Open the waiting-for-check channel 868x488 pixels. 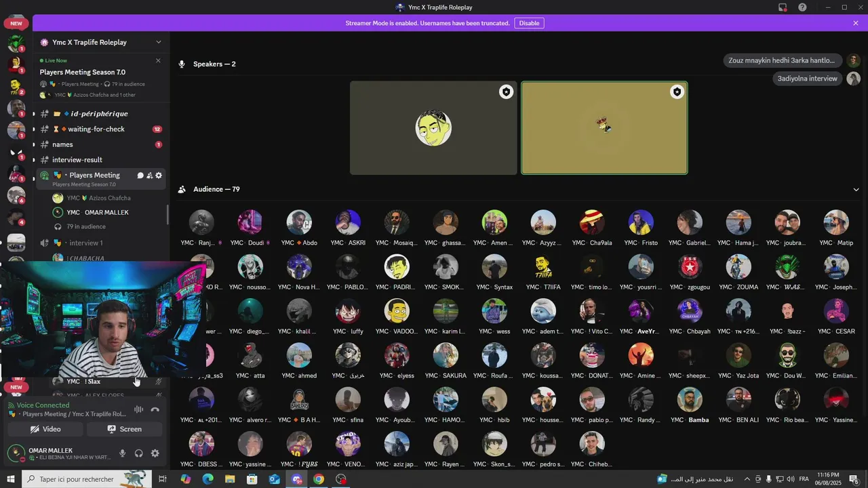pyautogui.click(x=100, y=129)
